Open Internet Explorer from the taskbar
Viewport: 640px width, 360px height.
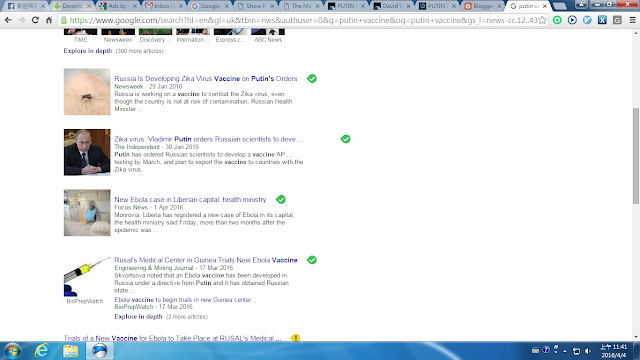(x=42, y=351)
